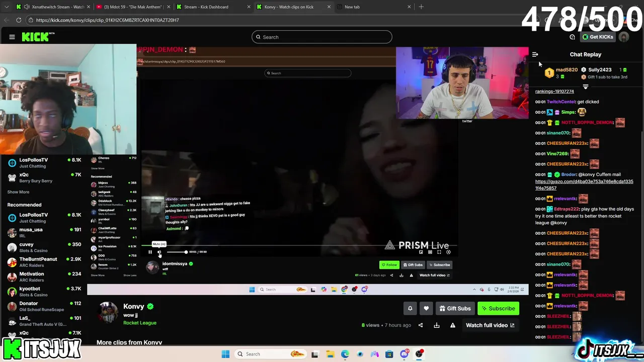644x362 pixels.
Task: Click the magnifier icon beside Get KICKs
Action: 572,37
